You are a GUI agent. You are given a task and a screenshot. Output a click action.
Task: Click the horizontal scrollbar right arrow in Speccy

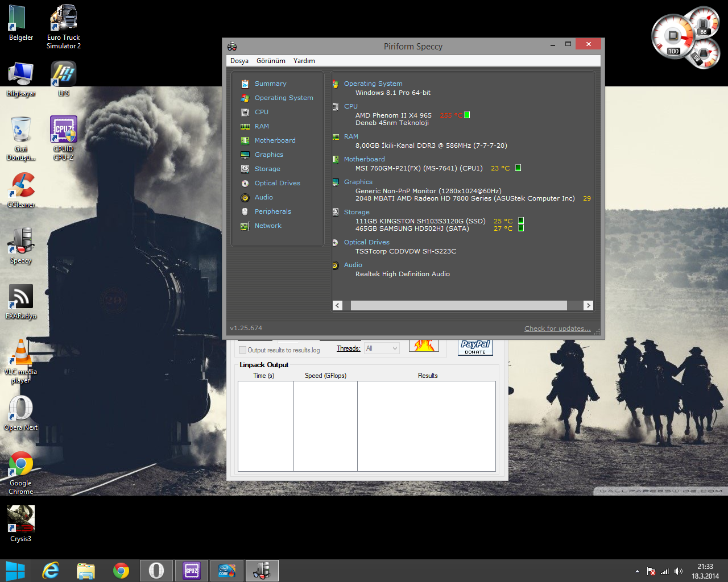pos(588,306)
